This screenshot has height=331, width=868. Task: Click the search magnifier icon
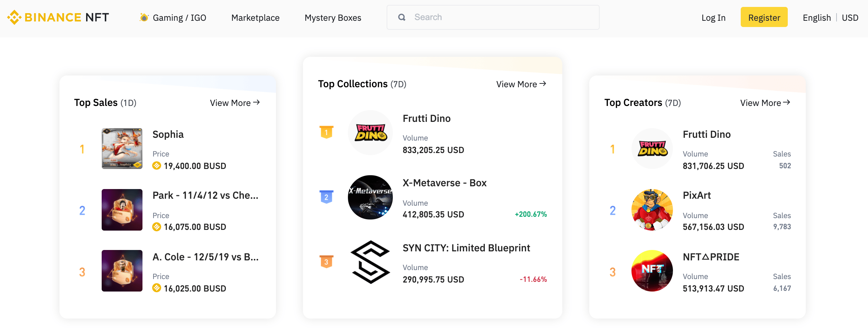point(401,17)
